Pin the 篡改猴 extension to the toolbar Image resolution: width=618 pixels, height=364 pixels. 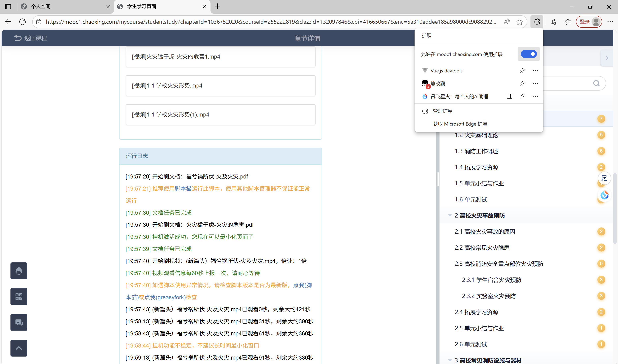click(522, 83)
